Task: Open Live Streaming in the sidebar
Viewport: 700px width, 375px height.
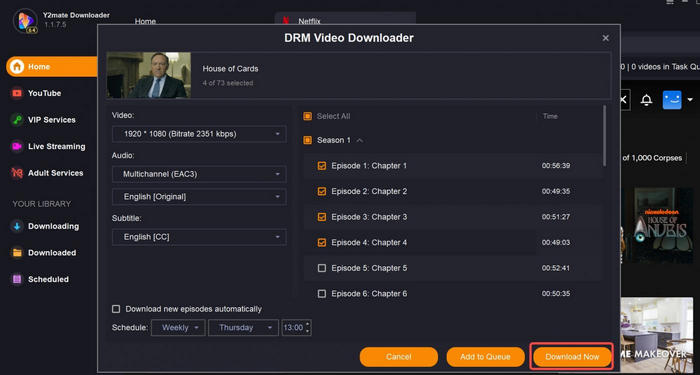Action: [x=57, y=146]
